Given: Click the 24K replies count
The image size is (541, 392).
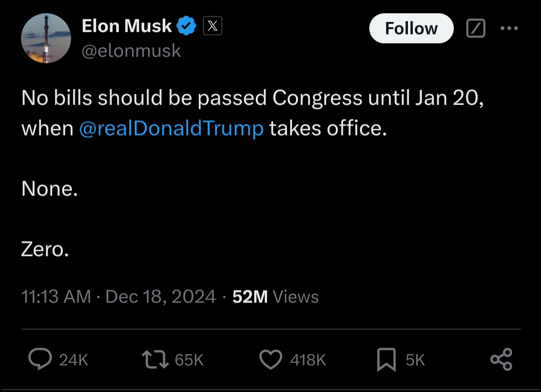Looking at the screenshot, I should 74,360.
